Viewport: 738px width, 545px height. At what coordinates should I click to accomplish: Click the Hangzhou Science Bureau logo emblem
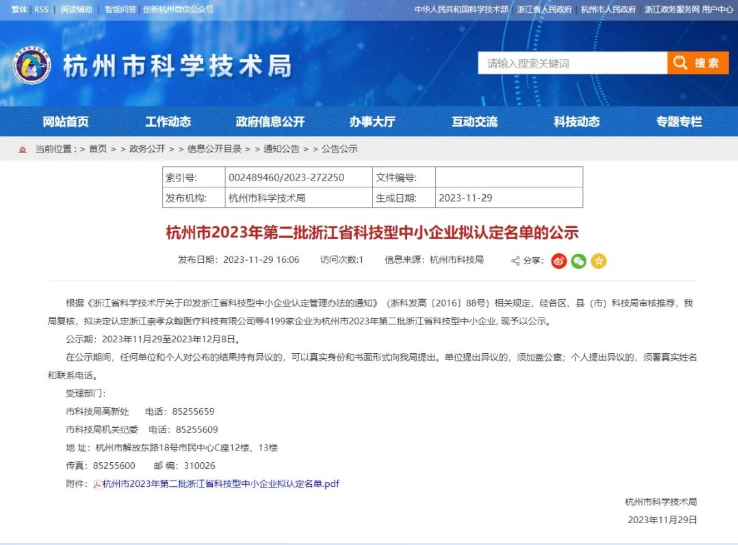31,66
